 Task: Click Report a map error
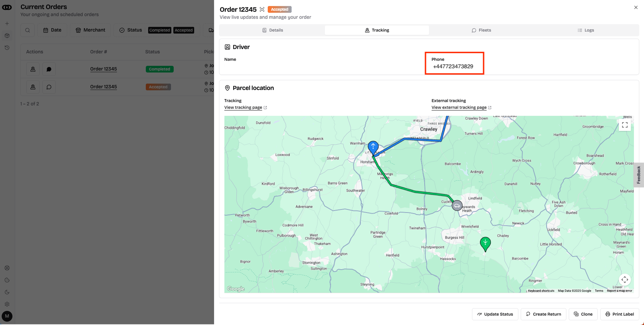(619, 291)
